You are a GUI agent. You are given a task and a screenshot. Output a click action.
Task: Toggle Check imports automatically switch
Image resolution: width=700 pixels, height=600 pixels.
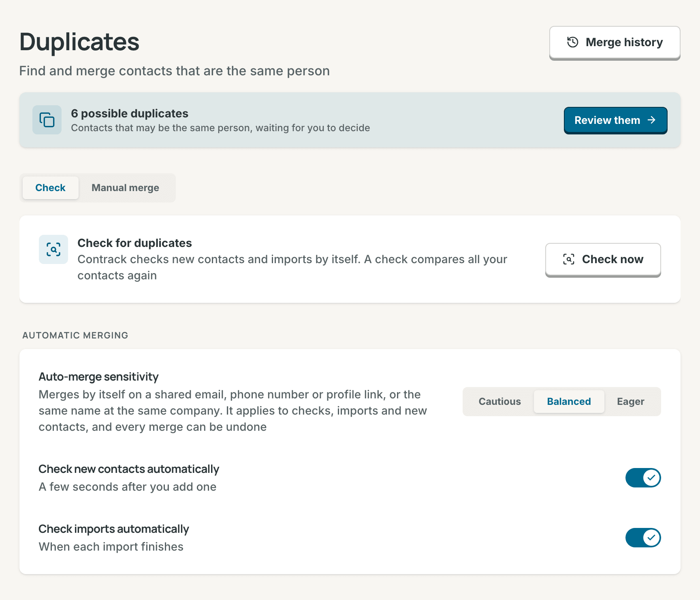point(643,538)
